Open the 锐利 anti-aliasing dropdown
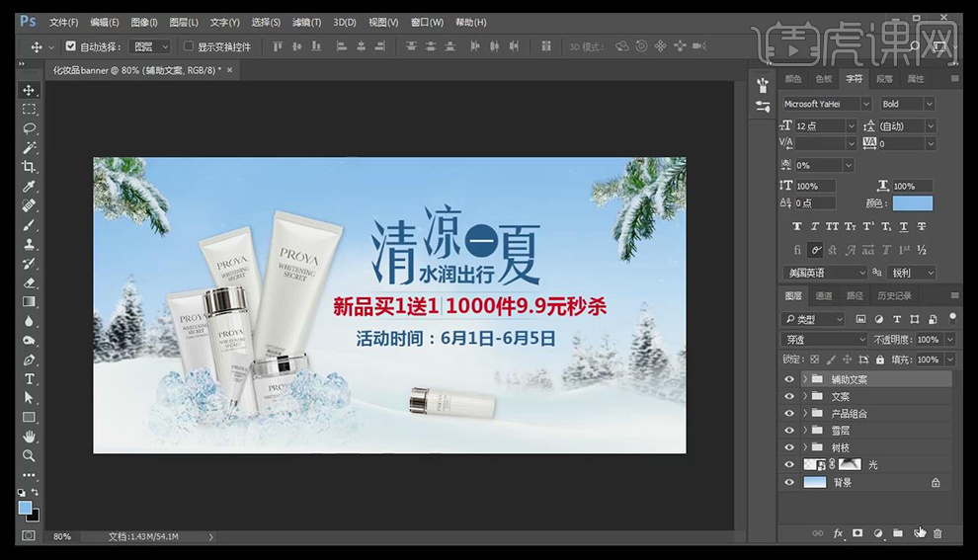 tap(911, 274)
